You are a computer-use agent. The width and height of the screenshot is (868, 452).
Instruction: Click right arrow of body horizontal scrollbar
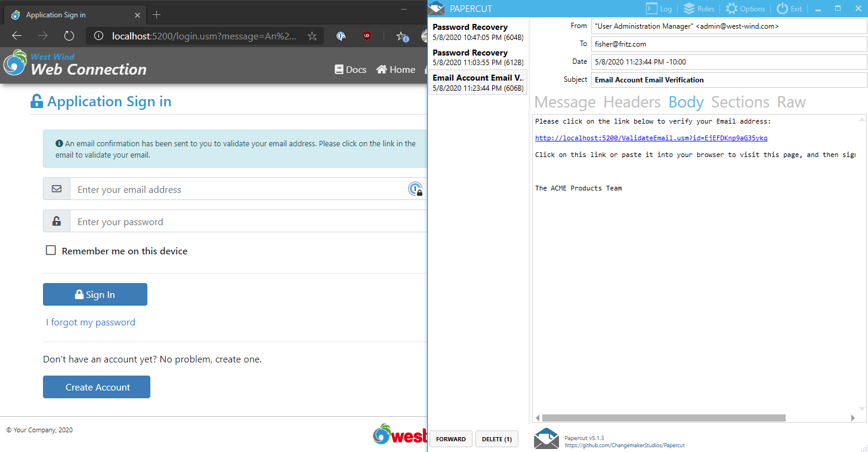[x=853, y=418]
